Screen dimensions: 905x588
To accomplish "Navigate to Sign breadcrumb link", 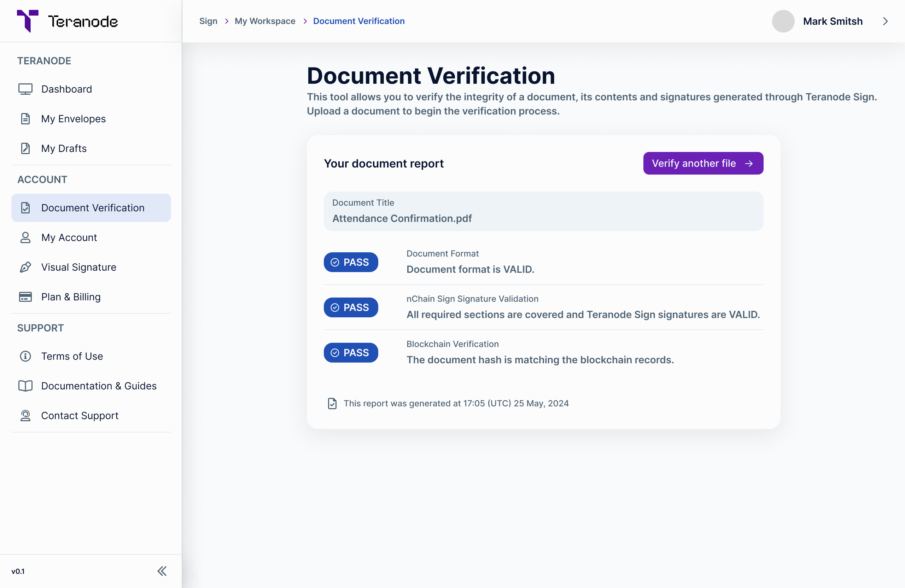I will [x=208, y=21].
